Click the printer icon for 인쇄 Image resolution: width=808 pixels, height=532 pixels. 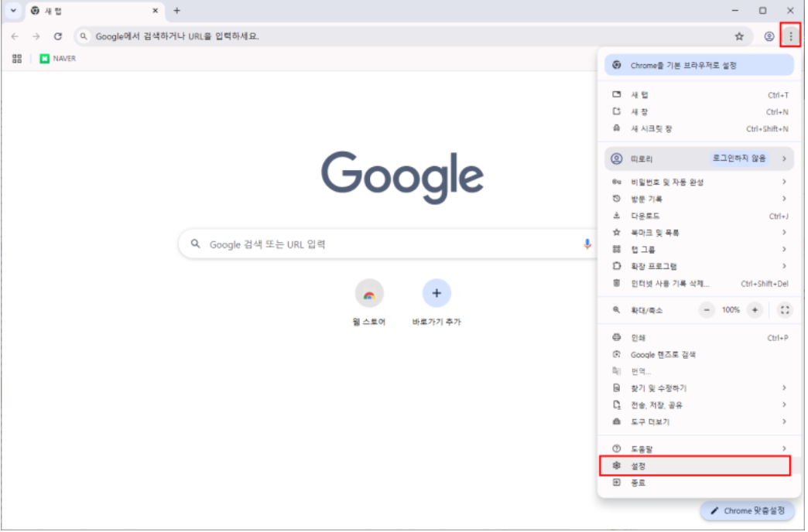point(616,338)
